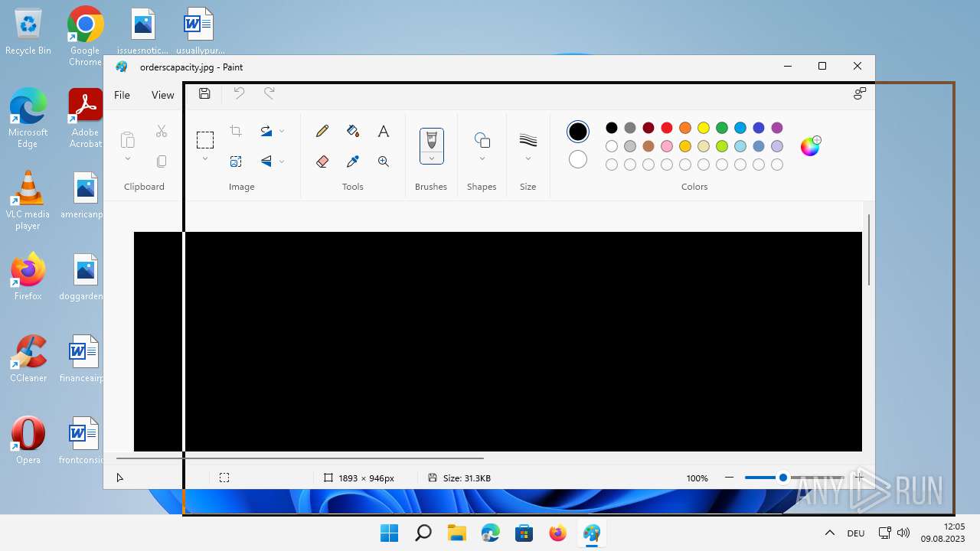Pick the green color swatch
The height and width of the screenshot is (551, 980).
pos(722,128)
